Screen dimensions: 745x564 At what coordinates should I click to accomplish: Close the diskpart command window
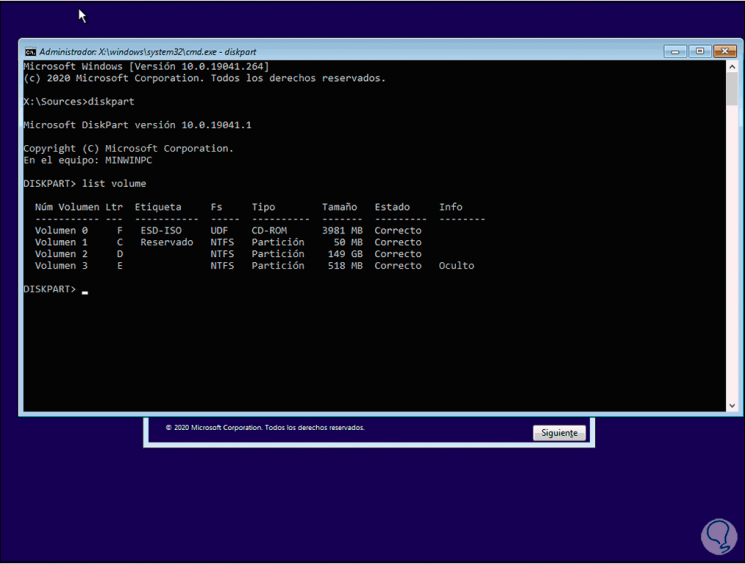pyautogui.click(x=725, y=51)
